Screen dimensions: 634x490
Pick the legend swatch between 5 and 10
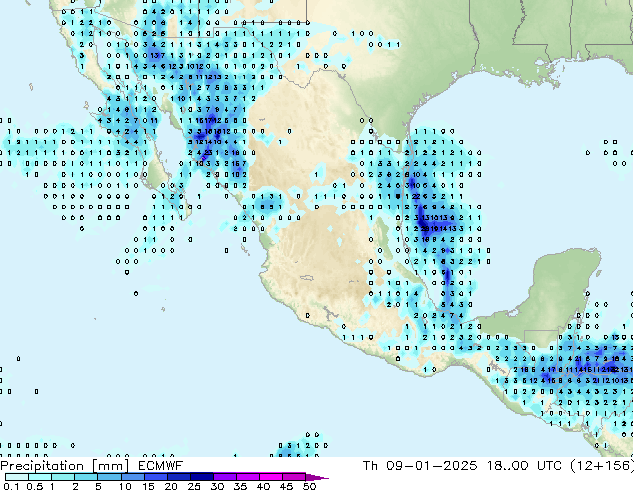[x=110, y=477]
